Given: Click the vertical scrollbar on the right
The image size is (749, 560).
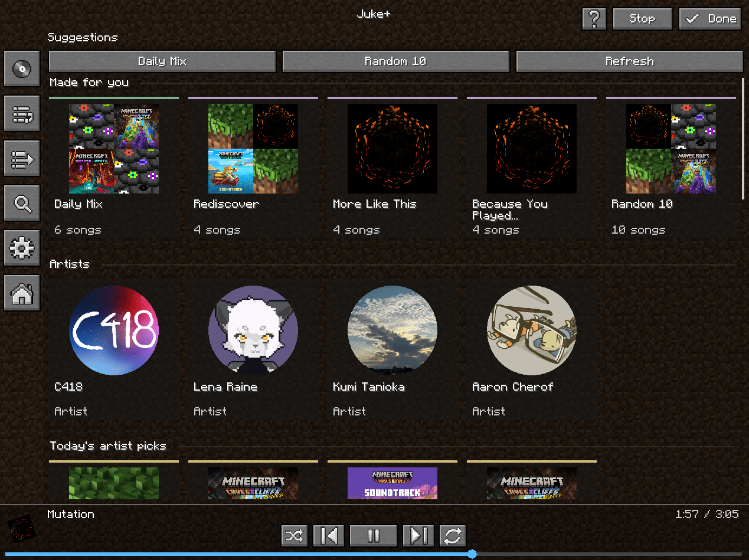Looking at the screenshot, I should pyautogui.click(x=743, y=137).
